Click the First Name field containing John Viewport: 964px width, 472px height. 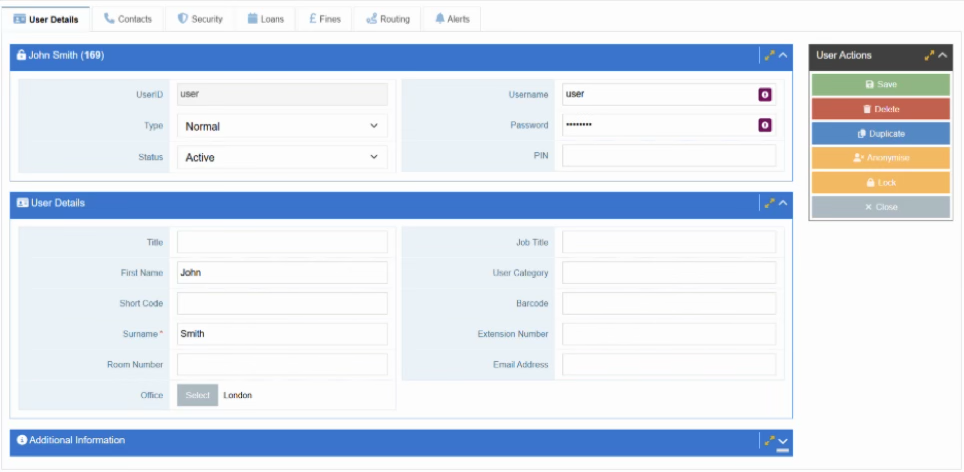[282, 273]
